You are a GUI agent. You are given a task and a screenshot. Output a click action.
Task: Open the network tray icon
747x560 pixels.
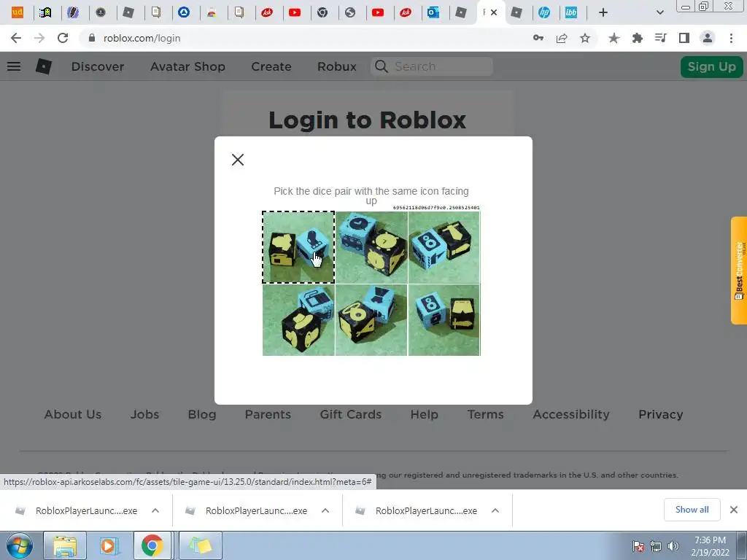pyautogui.click(x=656, y=546)
